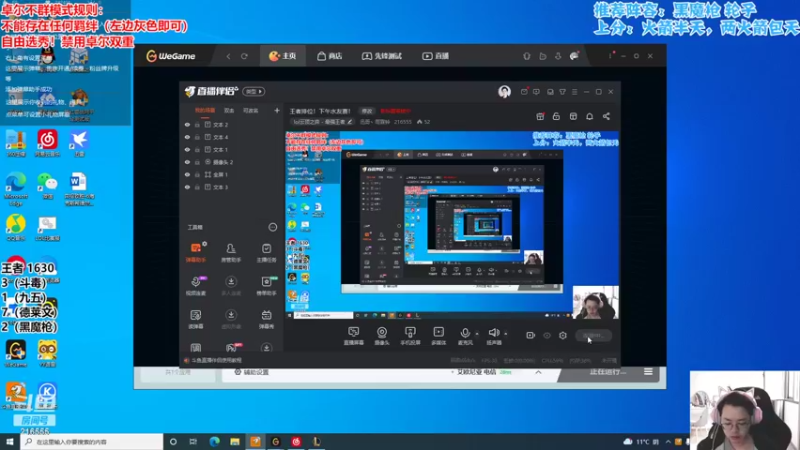Image resolution: width=800 pixels, height=450 pixels.
Task: Open 网易云音乐 desktop icon
Action: click(x=47, y=143)
